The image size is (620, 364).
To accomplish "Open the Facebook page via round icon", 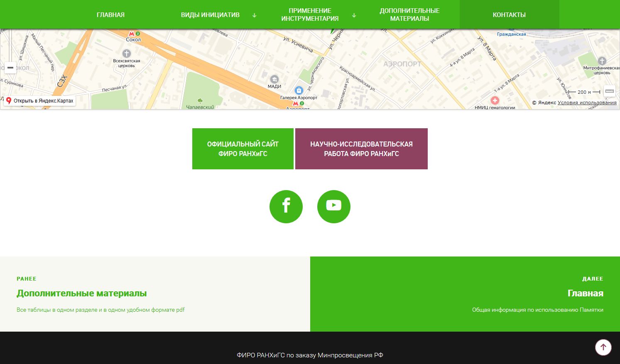I will [x=286, y=207].
